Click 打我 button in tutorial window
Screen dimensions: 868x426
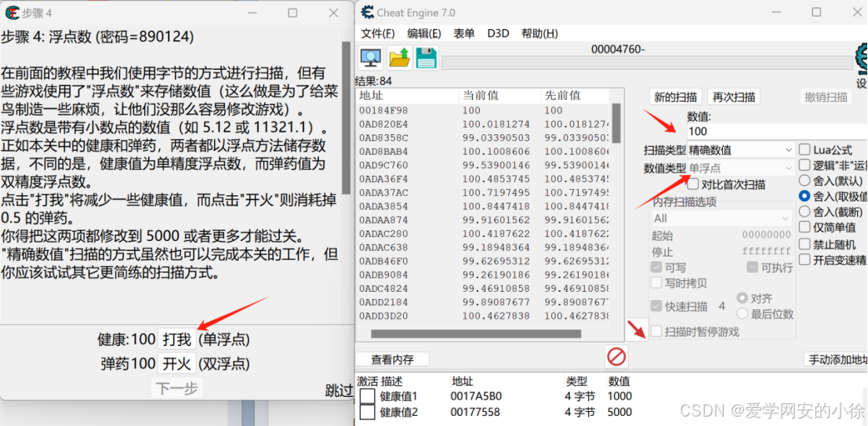pos(176,339)
